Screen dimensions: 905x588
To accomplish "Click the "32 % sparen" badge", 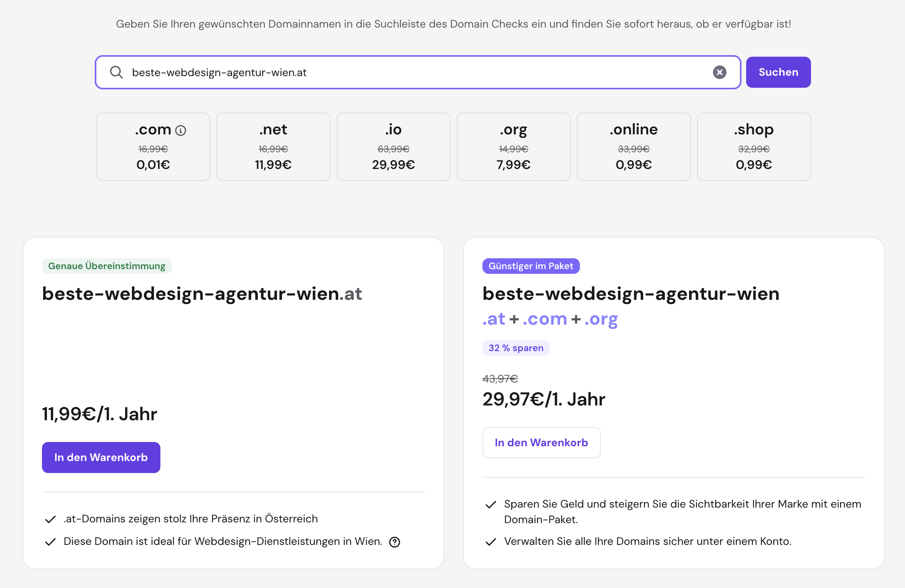I will [x=516, y=348].
